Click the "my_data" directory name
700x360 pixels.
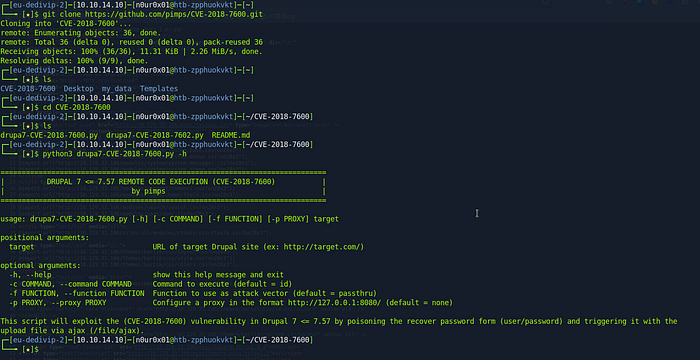[117, 88]
